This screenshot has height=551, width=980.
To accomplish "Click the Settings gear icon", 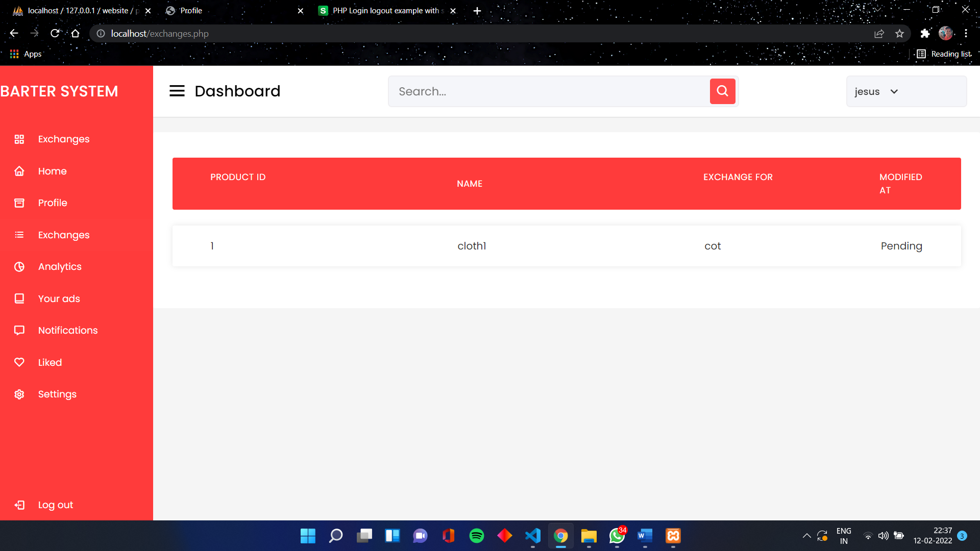I will [x=19, y=394].
